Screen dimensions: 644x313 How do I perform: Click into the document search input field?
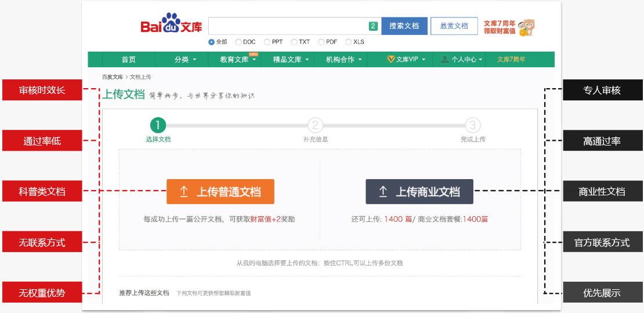(287, 26)
